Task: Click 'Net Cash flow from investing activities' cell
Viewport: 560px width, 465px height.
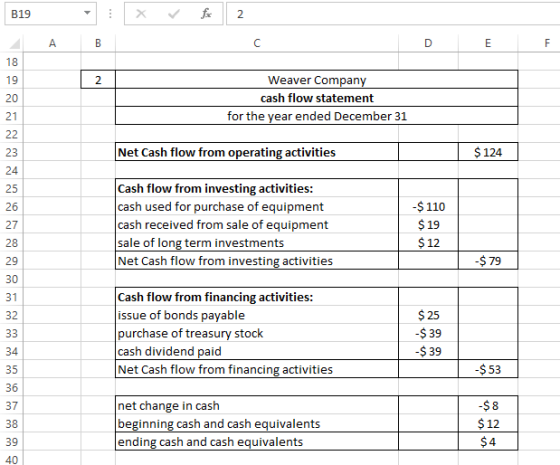Action: coord(257,261)
